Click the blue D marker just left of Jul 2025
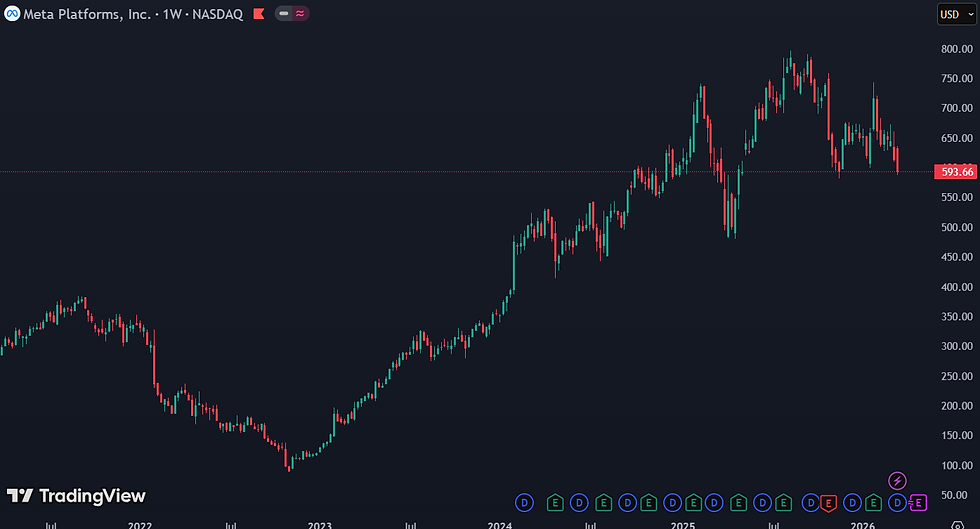Screen dimensions: 980x529 (x=762, y=503)
